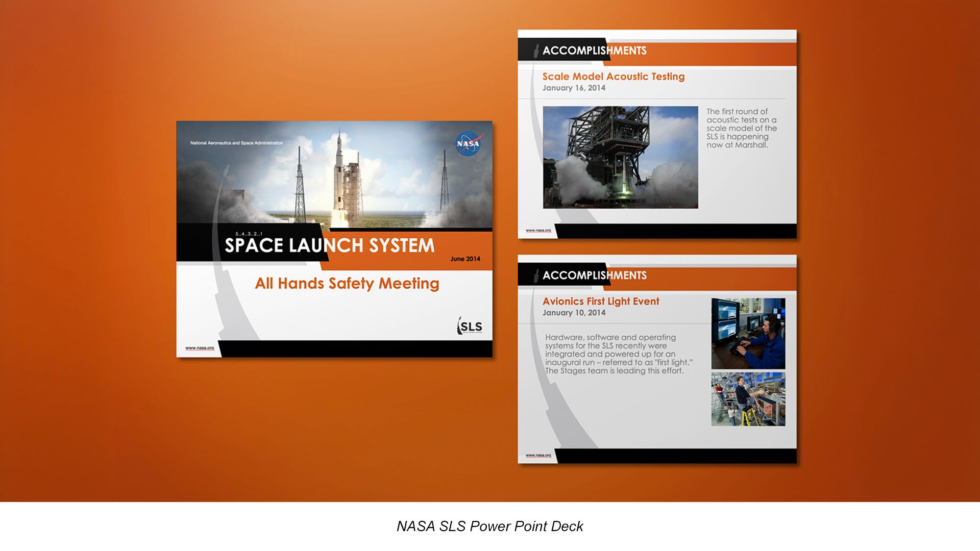Click the ACCOMPLISHMENTS header on the Scale Model slide
Viewport: 980px width, 551px height.
click(595, 51)
